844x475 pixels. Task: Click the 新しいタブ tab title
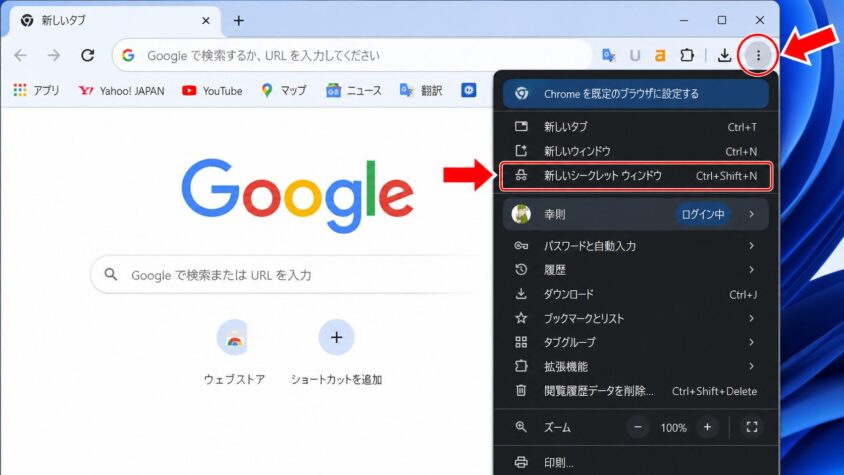click(x=64, y=20)
